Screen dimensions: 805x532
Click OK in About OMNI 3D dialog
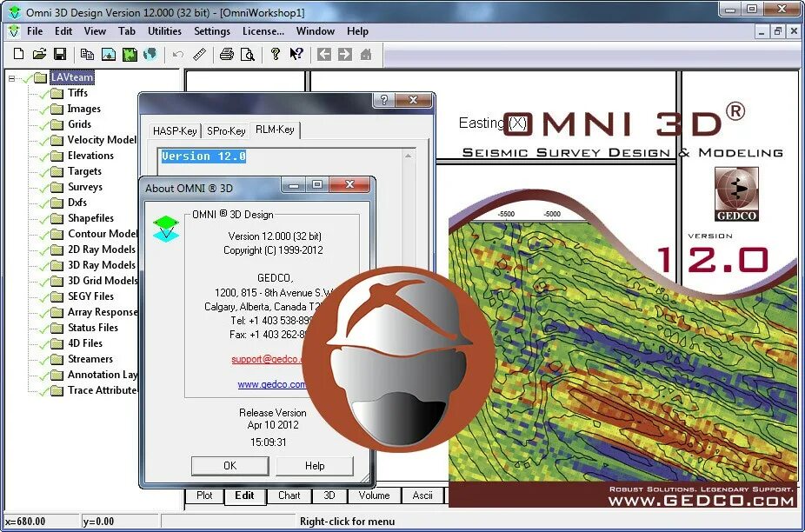click(230, 466)
